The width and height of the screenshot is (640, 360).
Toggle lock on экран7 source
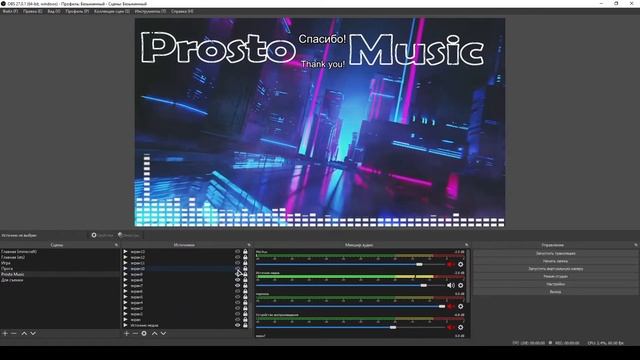click(245, 286)
